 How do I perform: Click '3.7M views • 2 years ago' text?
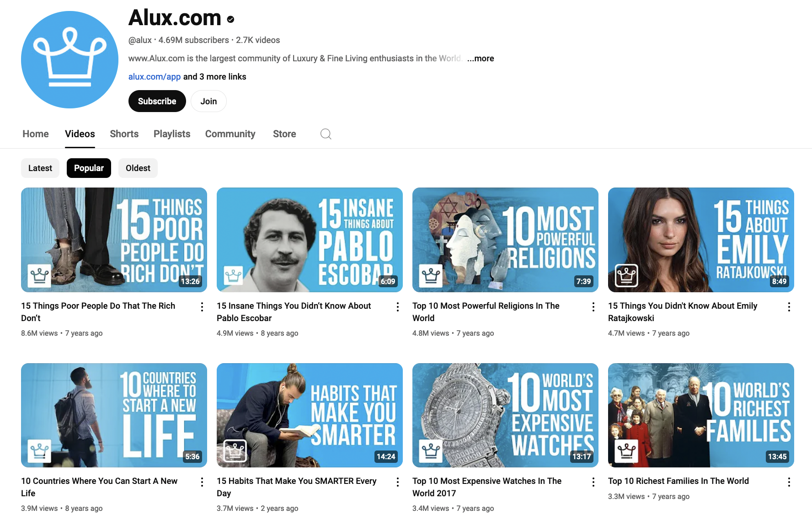point(257,509)
